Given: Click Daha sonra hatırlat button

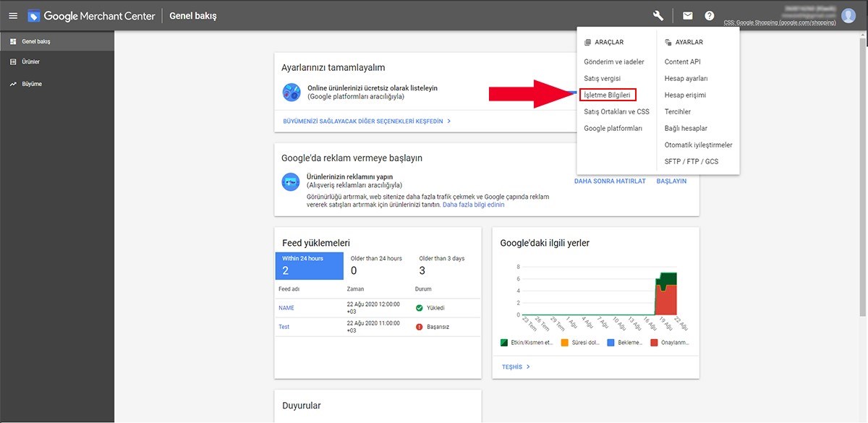Looking at the screenshot, I should pyautogui.click(x=610, y=181).
